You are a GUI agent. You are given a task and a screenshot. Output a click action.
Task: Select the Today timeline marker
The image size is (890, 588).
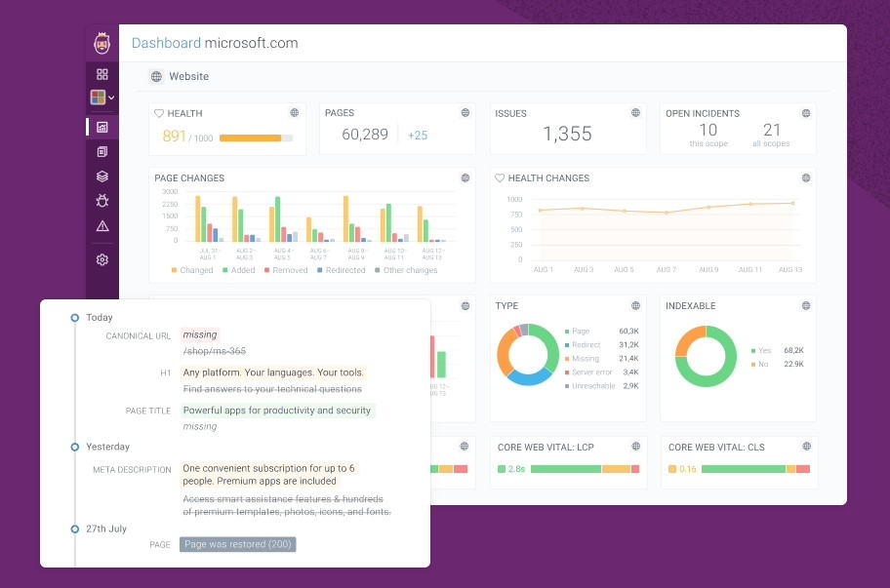tap(74, 318)
